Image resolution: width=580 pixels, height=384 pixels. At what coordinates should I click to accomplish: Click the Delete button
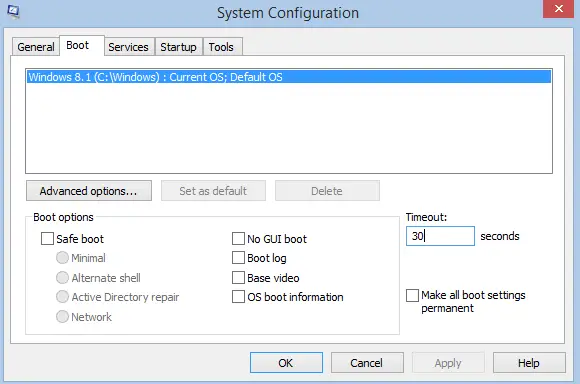pos(327,191)
